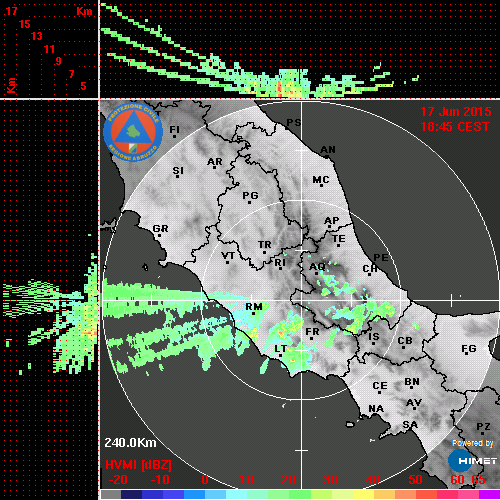Screen dimensions: 500x500
Task: Click the 240.0Km range label
Action: [130, 443]
